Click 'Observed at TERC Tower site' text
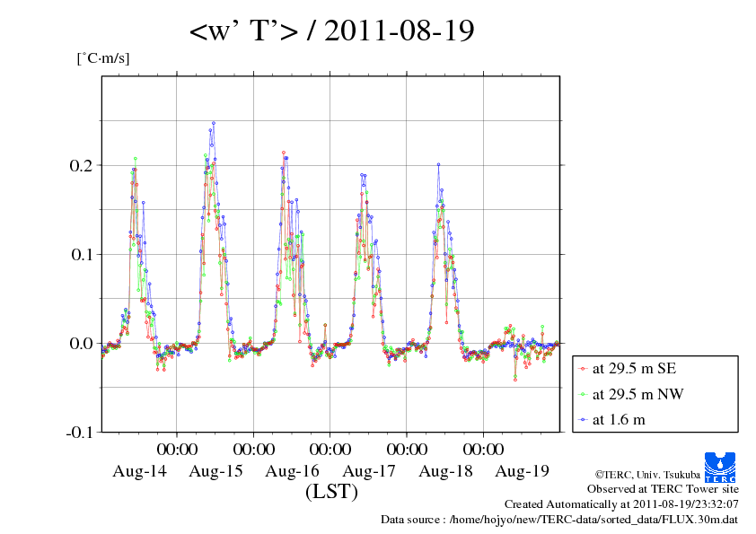The image size is (756, 534). [x=663, y=489]
